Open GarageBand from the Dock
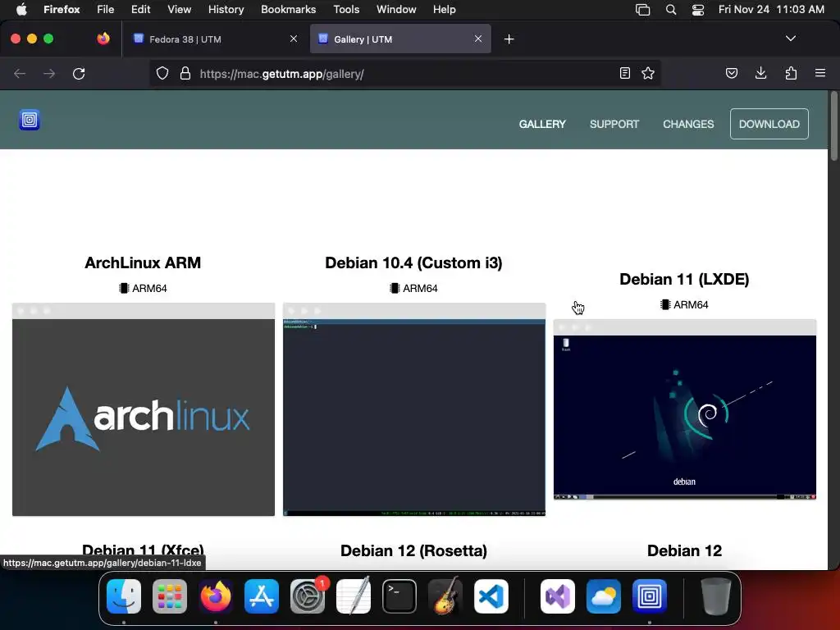The image size is (840, 630). point(445,596)
